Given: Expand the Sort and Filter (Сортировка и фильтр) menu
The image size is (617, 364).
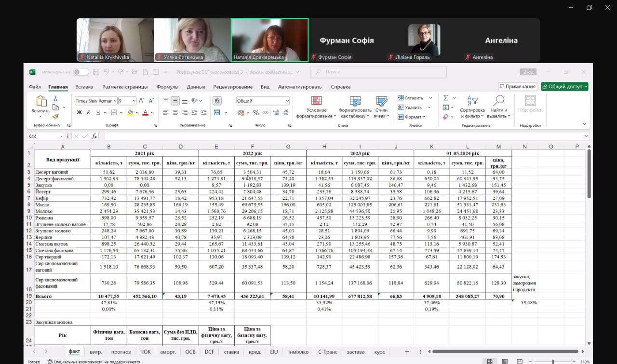Looking at the screenshot, I should [472, 107].
